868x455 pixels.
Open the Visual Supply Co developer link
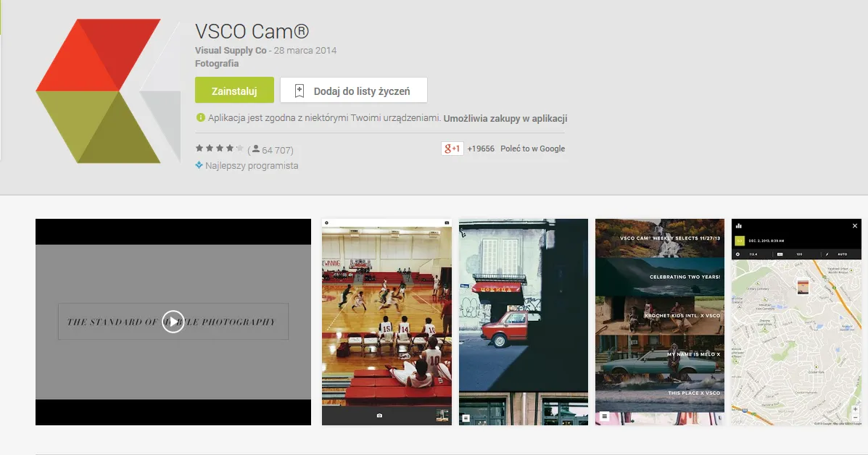coord(231,50)
